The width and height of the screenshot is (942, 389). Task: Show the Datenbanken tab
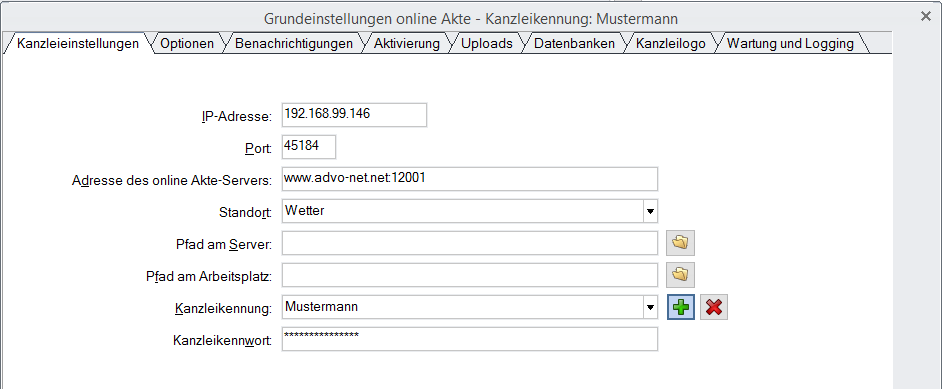coord(574,44)
